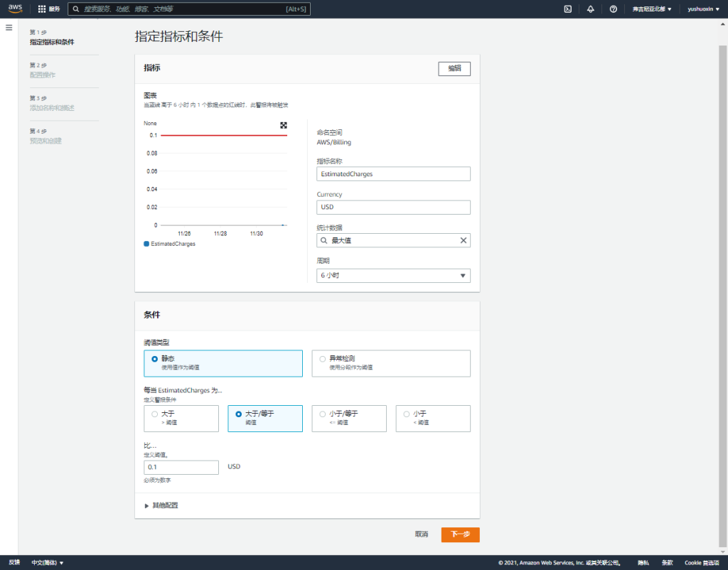
Task: Open the 周期 6 小时 dropdown
Action: [393, 276]
